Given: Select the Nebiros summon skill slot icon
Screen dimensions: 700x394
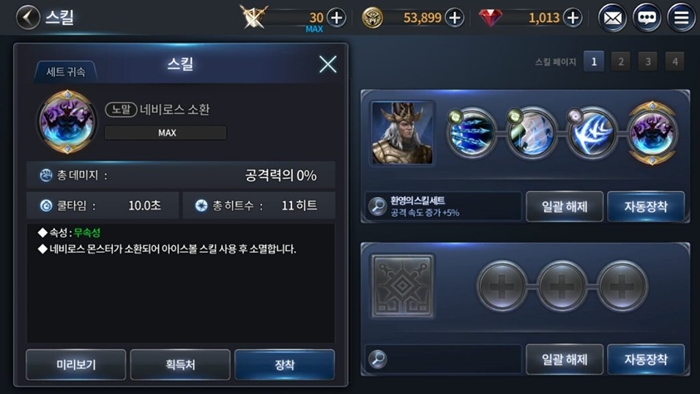Looking at the screenshot, I should click(x=652, y=133).
